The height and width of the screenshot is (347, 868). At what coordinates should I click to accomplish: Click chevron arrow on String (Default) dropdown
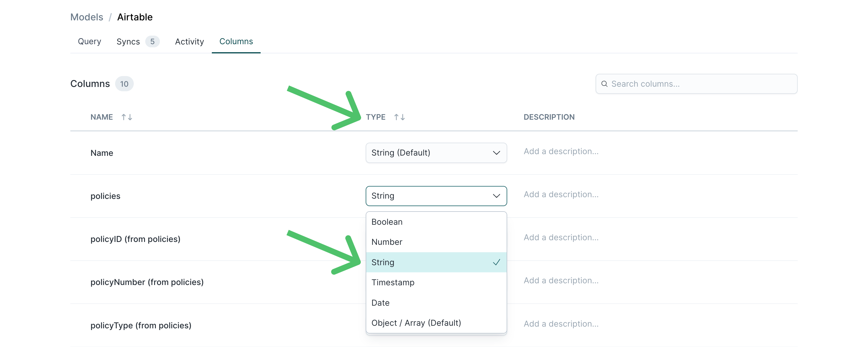point(496,153)
